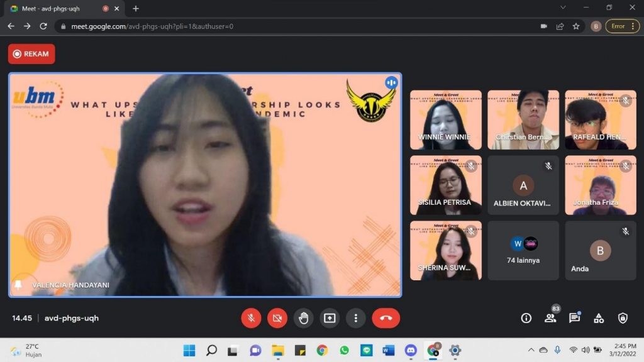Show everyone participants panel
Screen dimensions: 644x362
tap(550, 318)
